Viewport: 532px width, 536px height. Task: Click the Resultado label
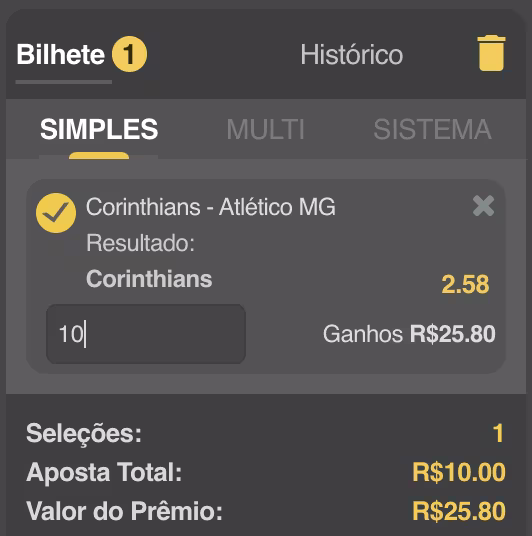point(140,243)
